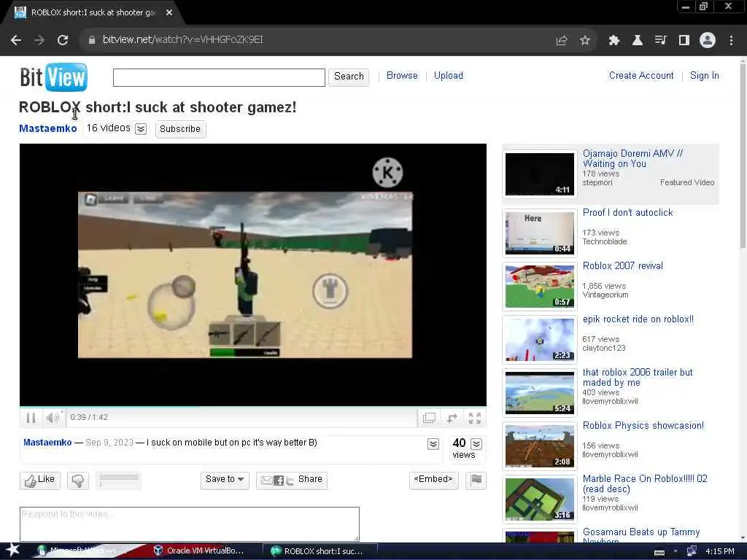Open epik rocket ride on roblox!! link
The width and height of the screenshot is (747, 560).
[x=638, y=319]
